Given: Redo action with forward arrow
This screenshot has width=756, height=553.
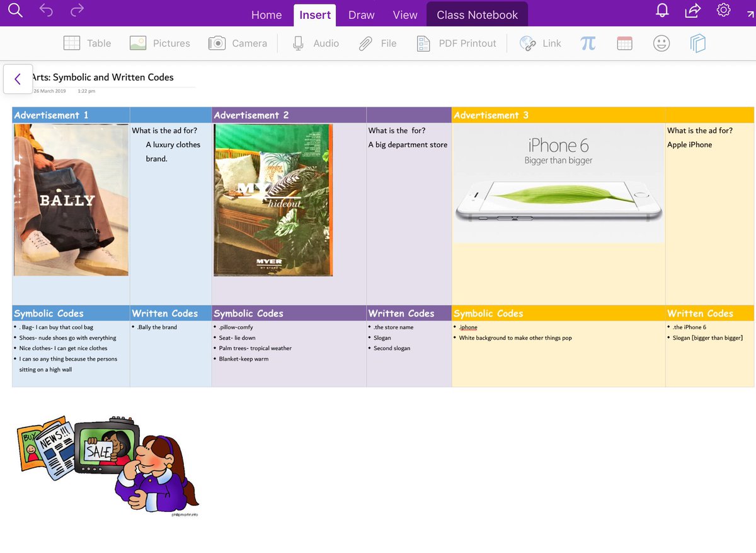Looking at the screenshot, I should coord(77,10).
